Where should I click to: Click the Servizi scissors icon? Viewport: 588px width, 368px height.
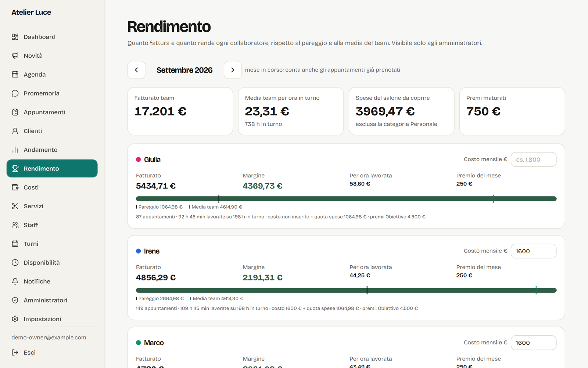coord(15,206)
